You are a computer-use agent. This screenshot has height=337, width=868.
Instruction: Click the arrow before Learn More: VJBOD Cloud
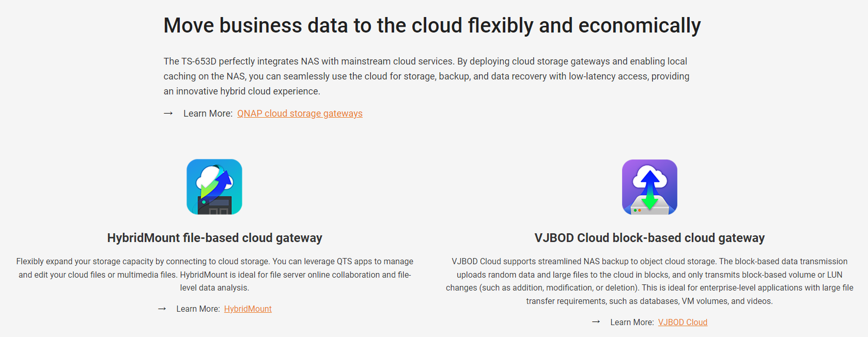point(596,322)
